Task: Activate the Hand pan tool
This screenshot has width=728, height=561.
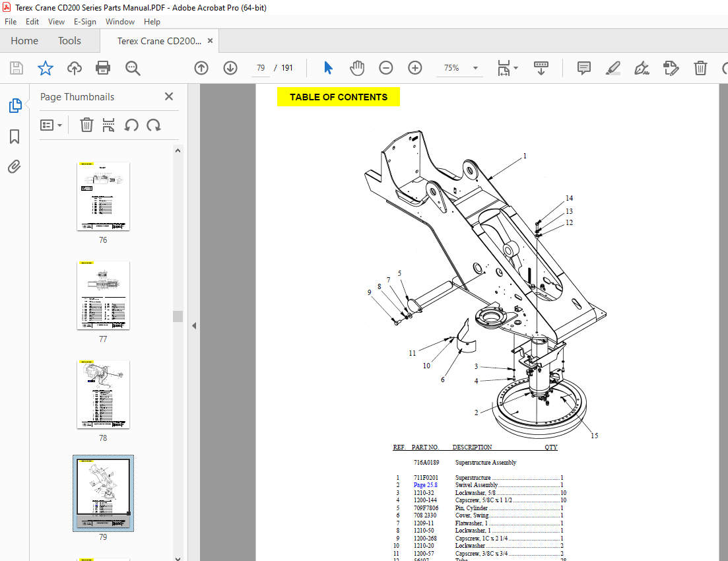Action: pyautogui.click(x=357, y=68)
